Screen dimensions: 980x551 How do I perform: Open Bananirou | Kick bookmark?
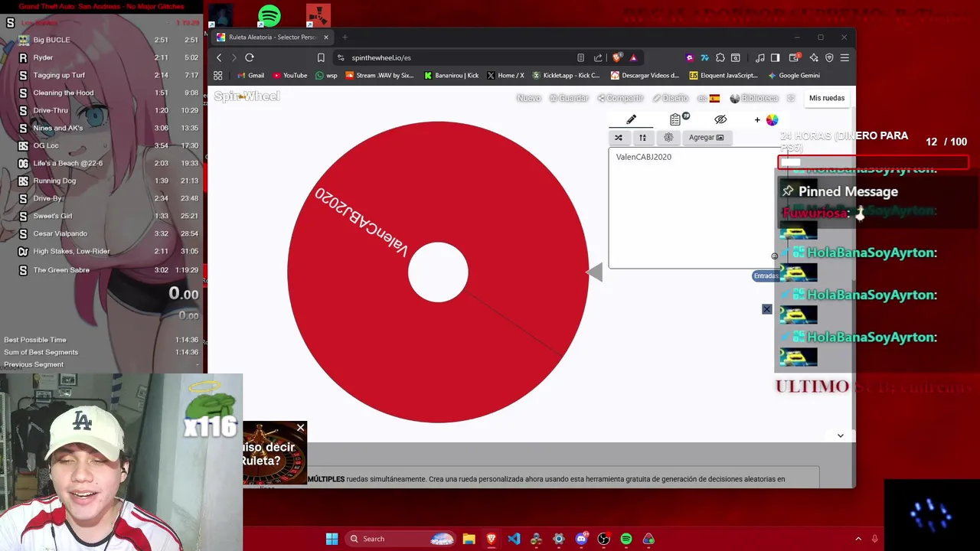point(451,75)
